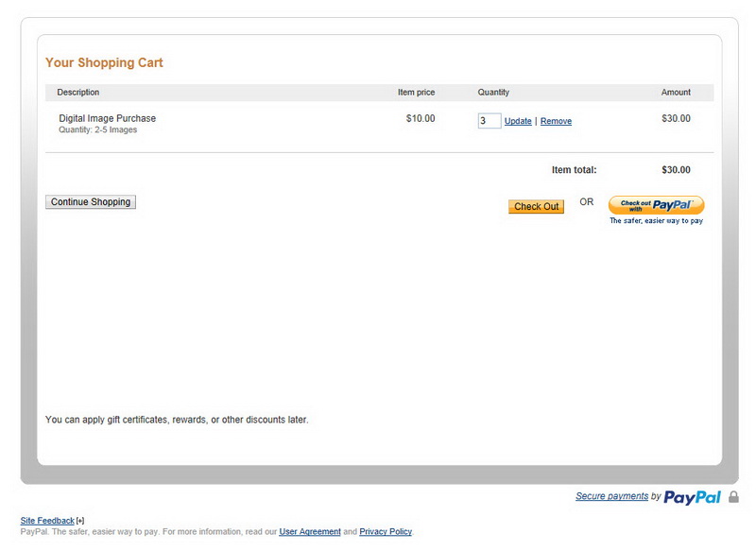This screenshot has width=756, height=551.
Task: Click the Continue Shopping button
Action: tap(91, 202)
